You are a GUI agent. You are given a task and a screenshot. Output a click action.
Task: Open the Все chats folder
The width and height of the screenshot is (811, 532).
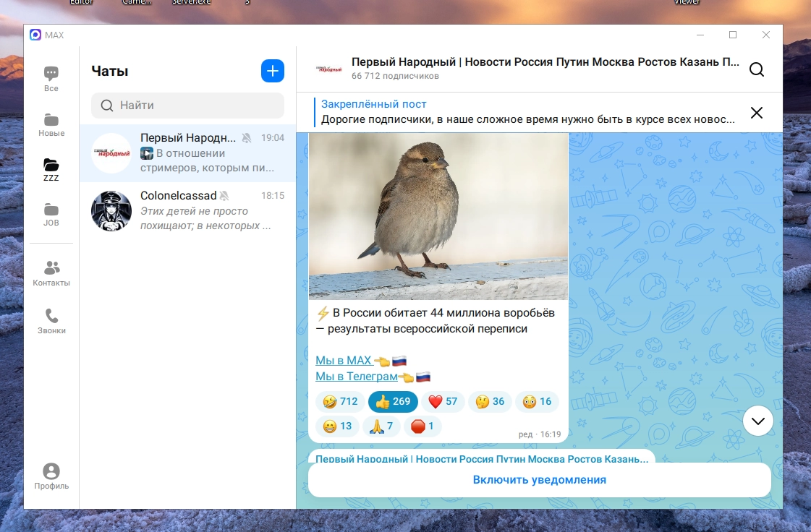pos(51,79)
